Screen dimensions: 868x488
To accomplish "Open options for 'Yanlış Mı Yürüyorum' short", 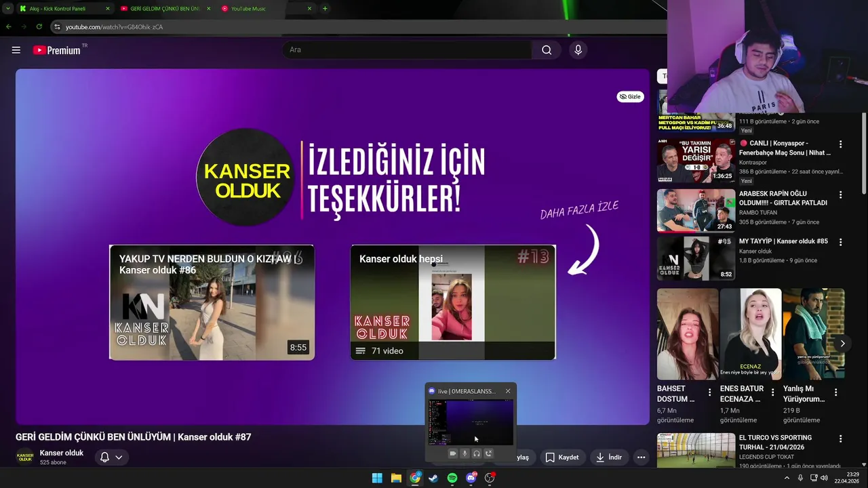I will pos(835,392).
